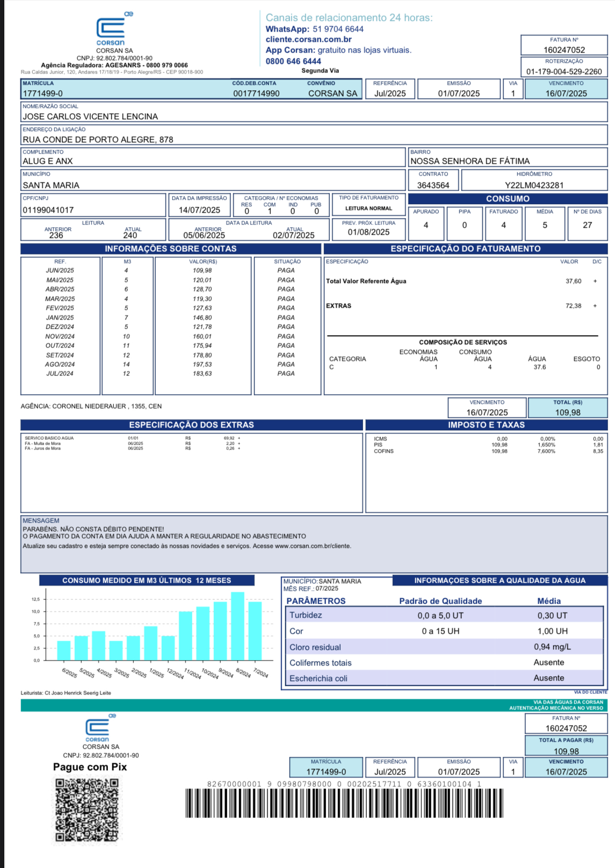Click the payment barcode
Screen dimensions: 615x868
tap(344, 803)
